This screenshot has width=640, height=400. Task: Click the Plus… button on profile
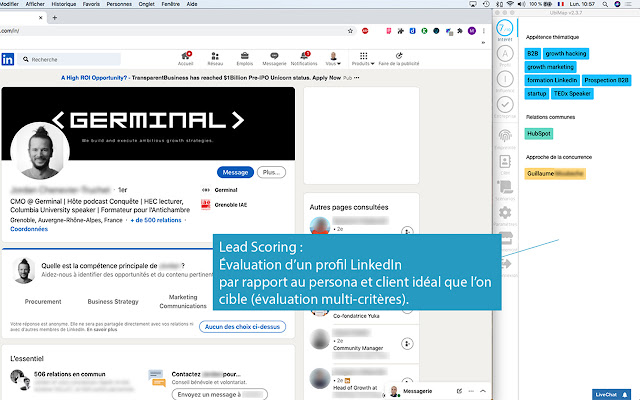coord(271,172)
